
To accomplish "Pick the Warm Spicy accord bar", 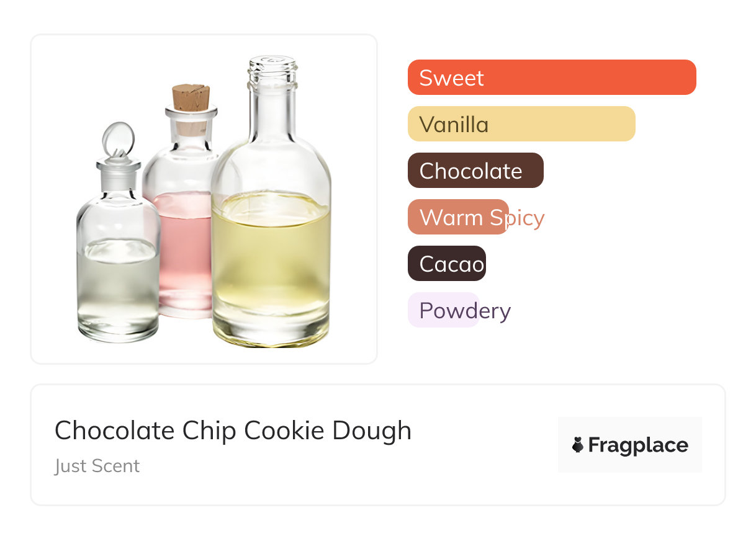I will [458, 217].
